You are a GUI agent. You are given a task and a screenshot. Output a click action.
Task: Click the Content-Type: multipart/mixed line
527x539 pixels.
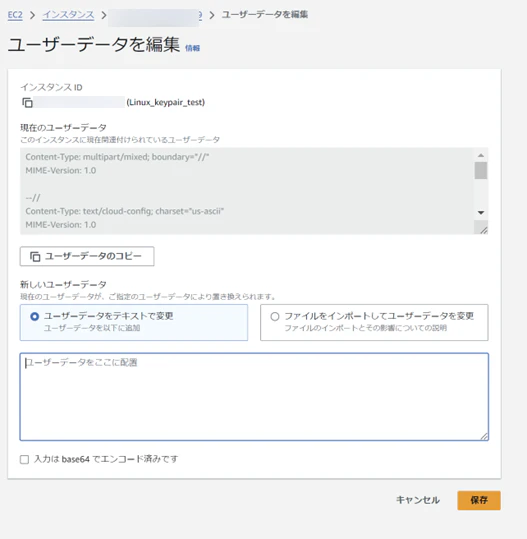(117, 157)
